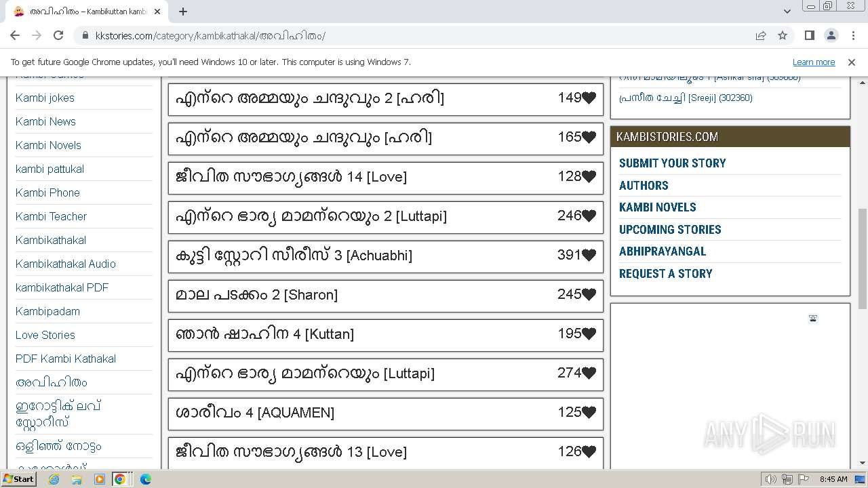Open Kambikathakal category
The image size is (868, 488).
pyautogui.click(x=51, y=240)
